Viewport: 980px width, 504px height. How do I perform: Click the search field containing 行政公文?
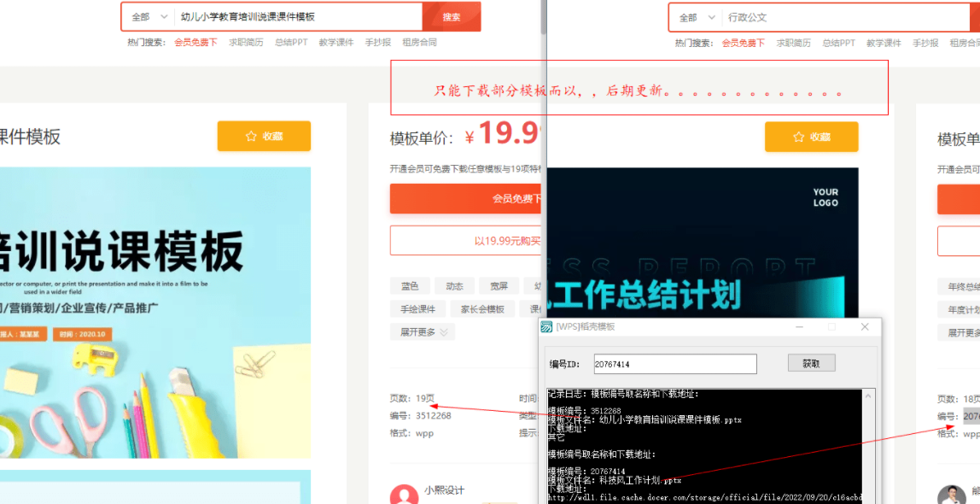click(x=846, y=17)
